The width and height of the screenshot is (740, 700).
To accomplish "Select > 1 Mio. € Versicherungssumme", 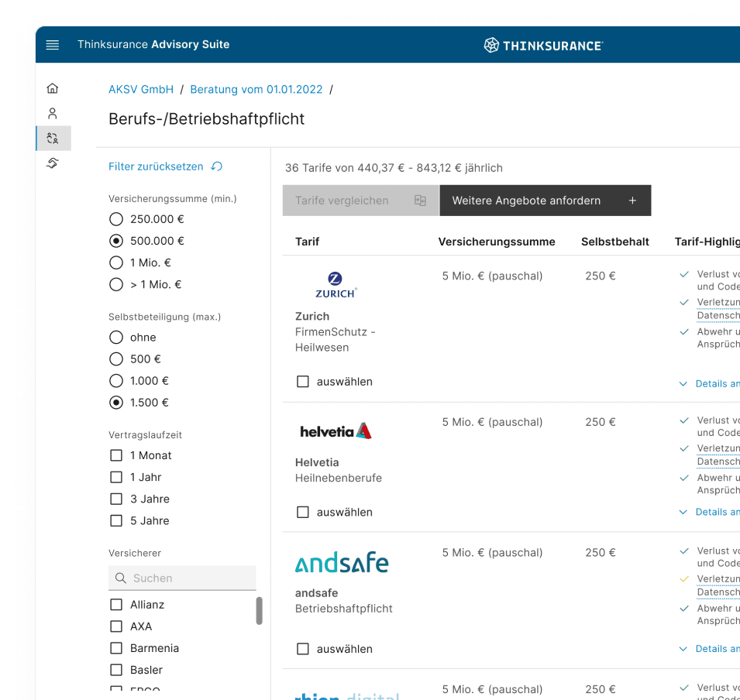I will click(x=116, y=284).
